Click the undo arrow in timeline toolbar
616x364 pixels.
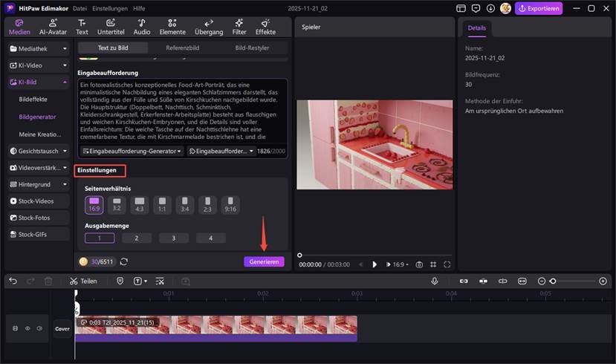point(13,282)
